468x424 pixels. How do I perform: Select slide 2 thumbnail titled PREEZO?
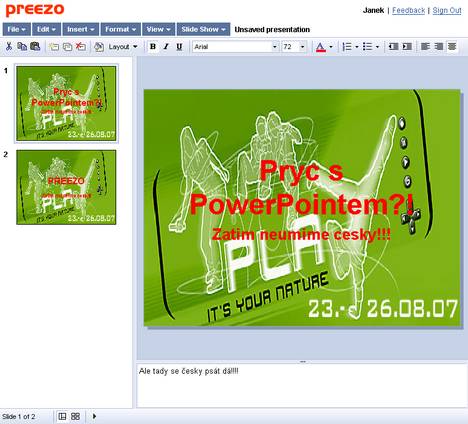click(x=66, y=187)
